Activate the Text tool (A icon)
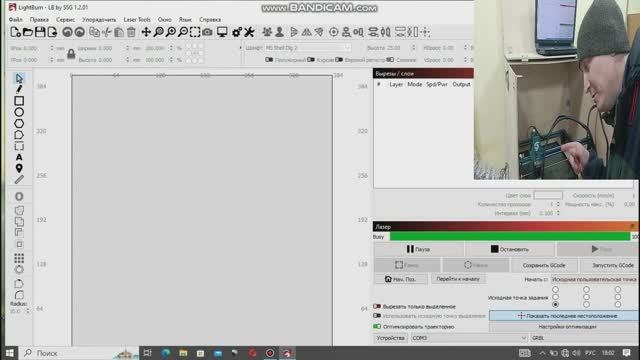This screenshot has height=360, width=640. coord(19,157)
